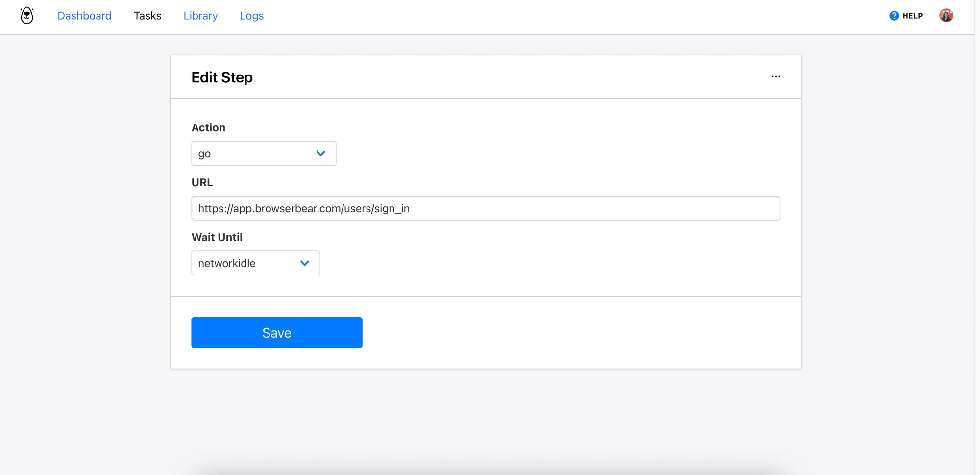The width and height of the screenshot is (980, 475).
Task: Click the Browserbear bear logo icon
Action: pyautogui.click(x=27, y=15)
